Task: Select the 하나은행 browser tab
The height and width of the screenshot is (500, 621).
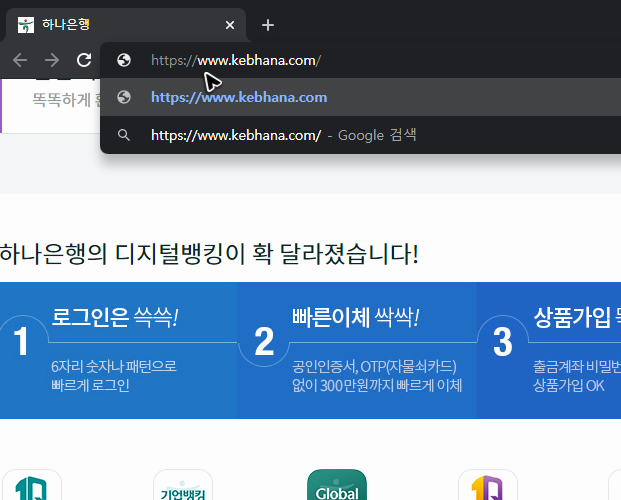Action: pyautogui.click(x=126, y=25)
